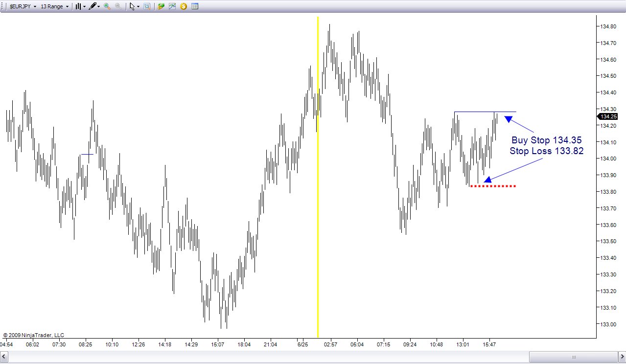Click the chart style bars icon
This screenshot has height=364, width=626.
tap(78, 6)
